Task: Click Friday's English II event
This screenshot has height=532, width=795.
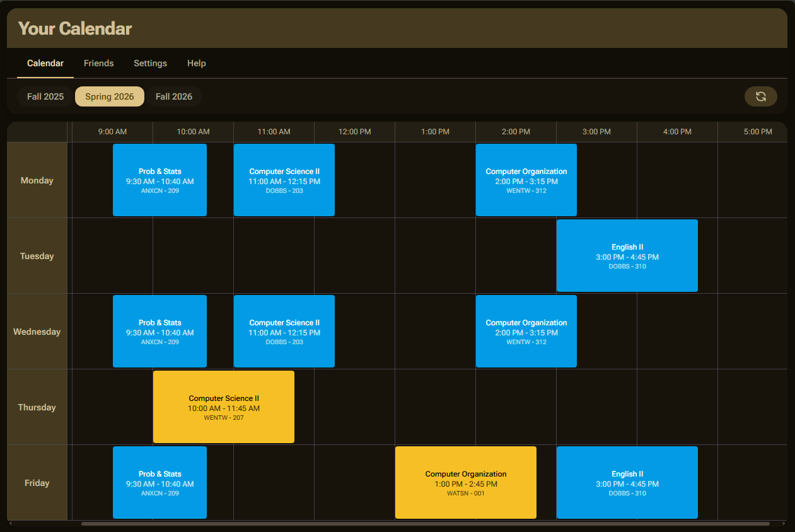Action: [x=627, y=483]
